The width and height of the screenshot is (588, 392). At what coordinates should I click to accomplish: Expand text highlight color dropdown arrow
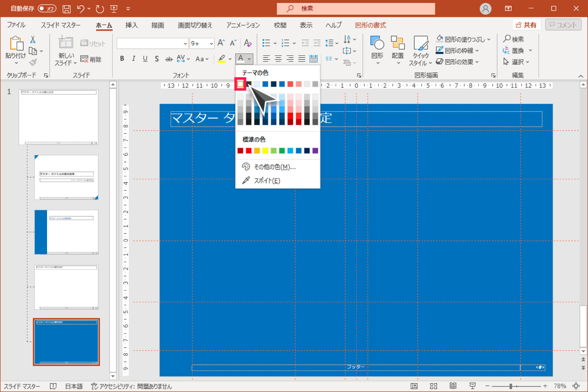230,59
